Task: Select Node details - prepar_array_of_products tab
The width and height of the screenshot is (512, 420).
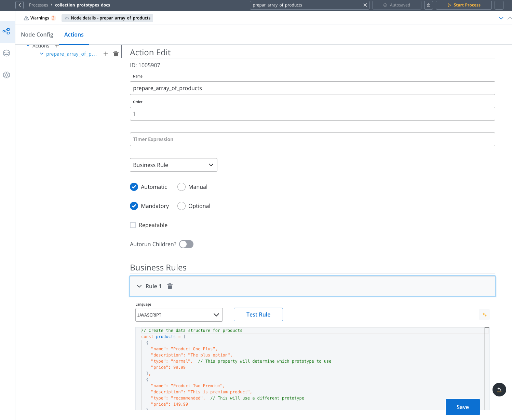Action: click(x=107, y=18)
